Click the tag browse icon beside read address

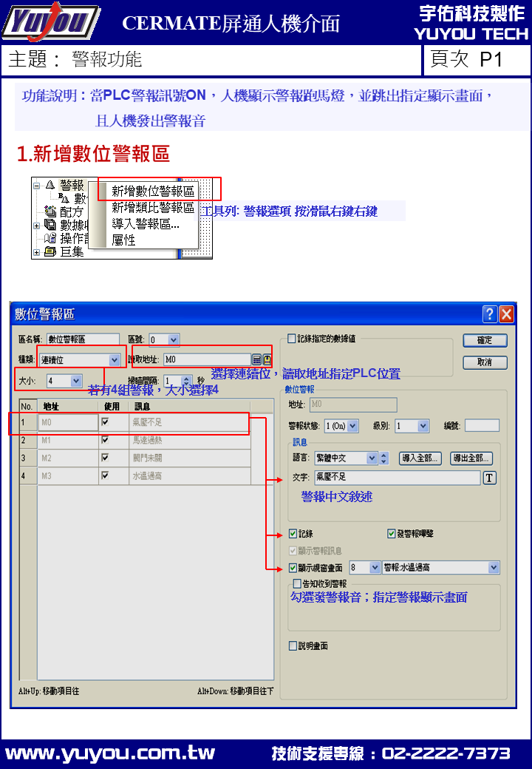(267, 359)
